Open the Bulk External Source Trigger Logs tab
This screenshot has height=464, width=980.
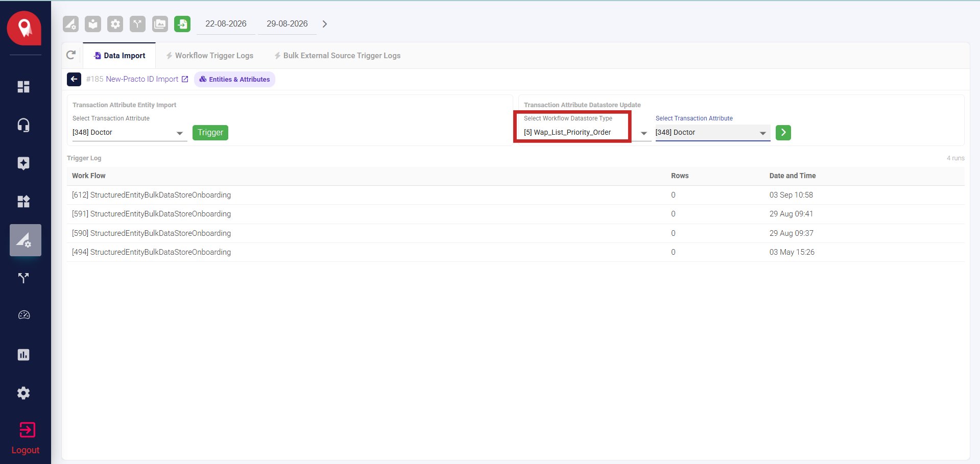click(337, 56)
